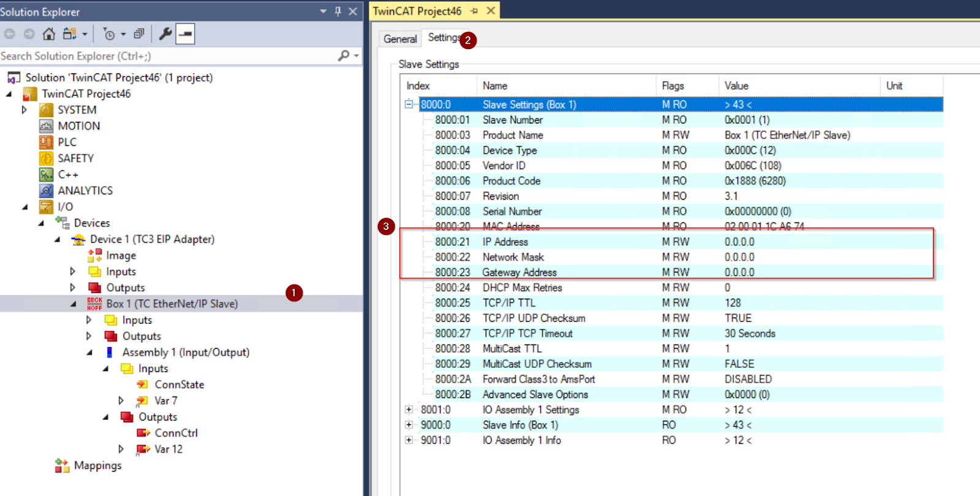Click the Beckhoff icon of Box 1
Screen dimensions: 980x496
click(x=94, y=303)
